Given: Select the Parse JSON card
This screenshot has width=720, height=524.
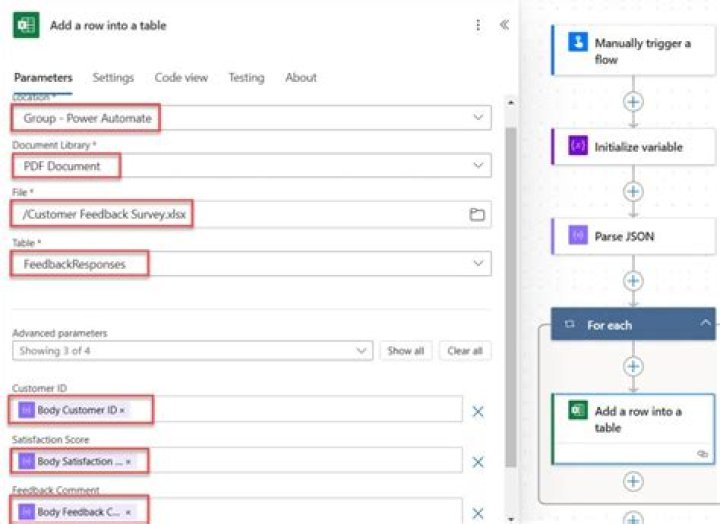Looking at the screenshot, I should [x=633, y=236].
